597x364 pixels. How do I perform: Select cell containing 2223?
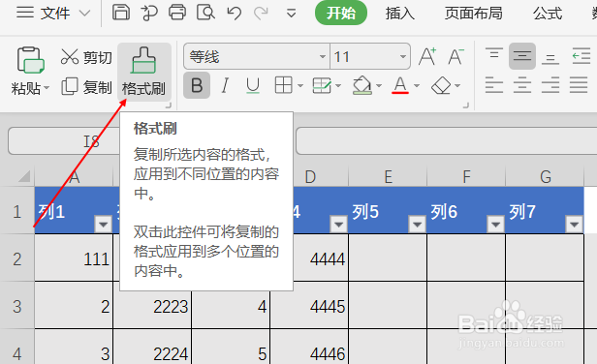coord(152,305)
